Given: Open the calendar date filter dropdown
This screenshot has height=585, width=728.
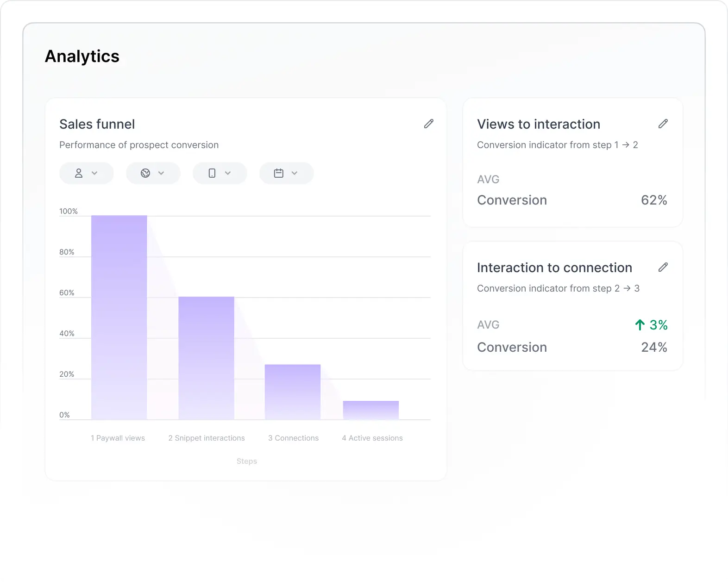Looking at the screenshot, I should pos(286,173).
